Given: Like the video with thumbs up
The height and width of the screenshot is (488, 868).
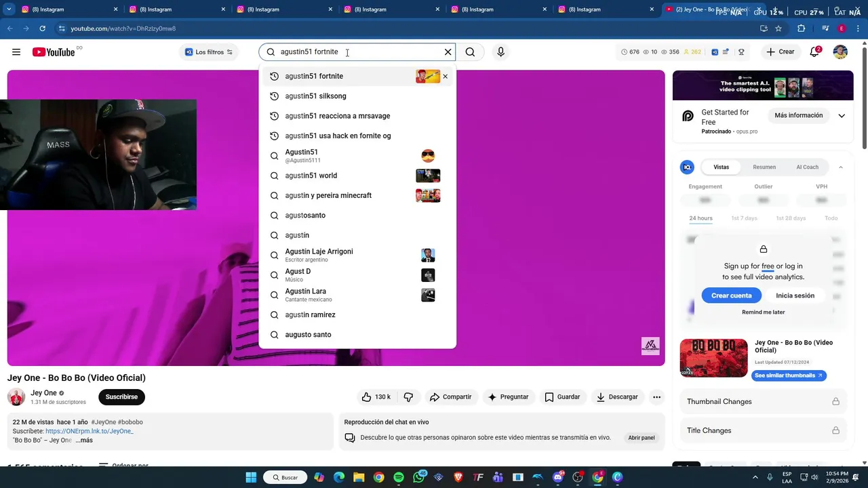Looking at the screenshot, I should coord(376,397).
